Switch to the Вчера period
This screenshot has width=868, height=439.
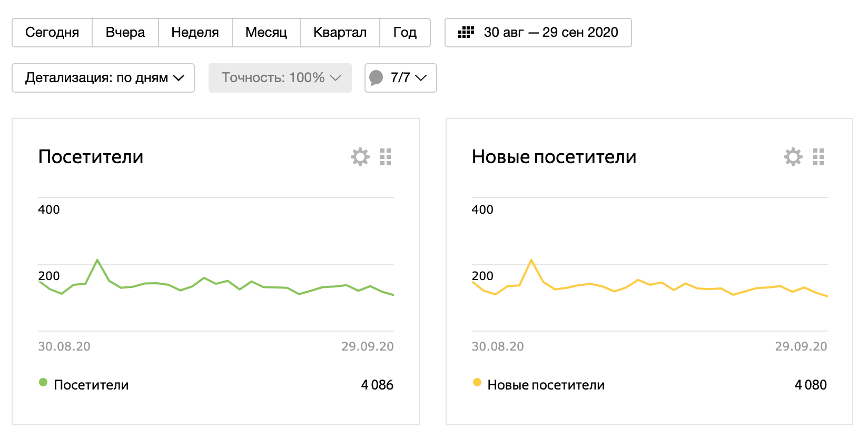click(x=125, y=33)
